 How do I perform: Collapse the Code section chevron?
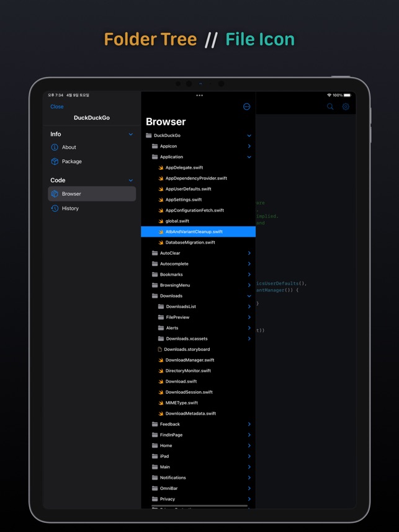click(x=131, y=180)
